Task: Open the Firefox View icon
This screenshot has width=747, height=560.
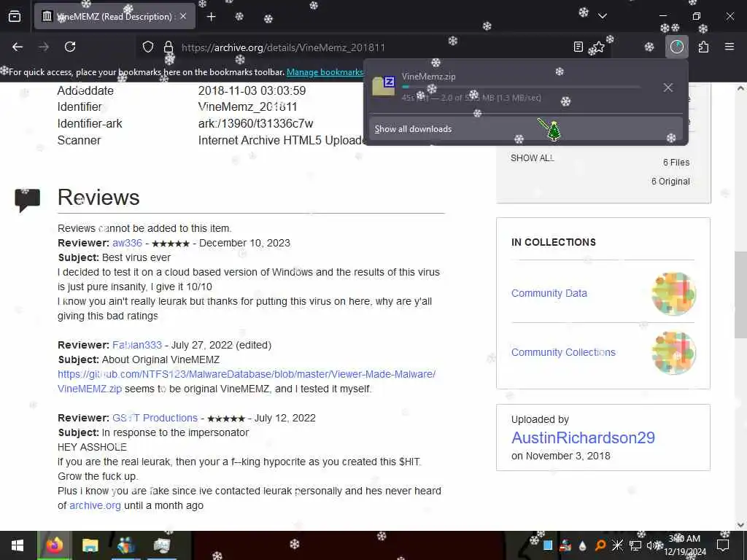Action: point(15,17)
